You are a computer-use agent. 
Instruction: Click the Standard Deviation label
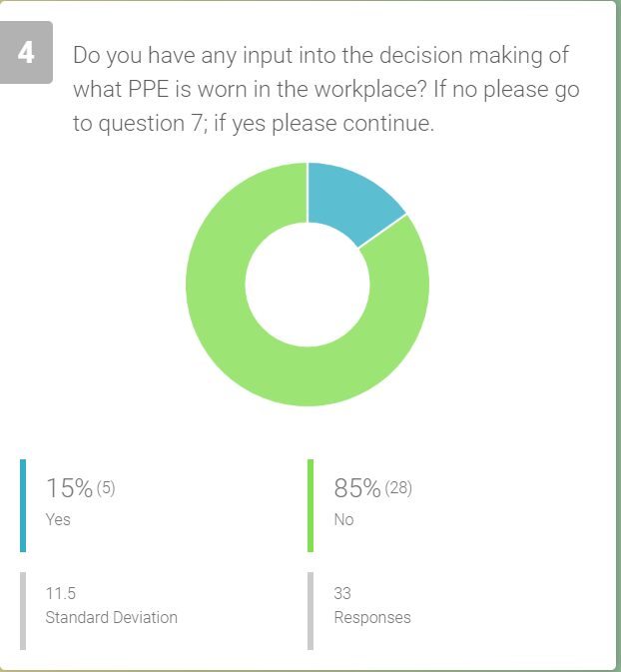(x=111, y=617)
